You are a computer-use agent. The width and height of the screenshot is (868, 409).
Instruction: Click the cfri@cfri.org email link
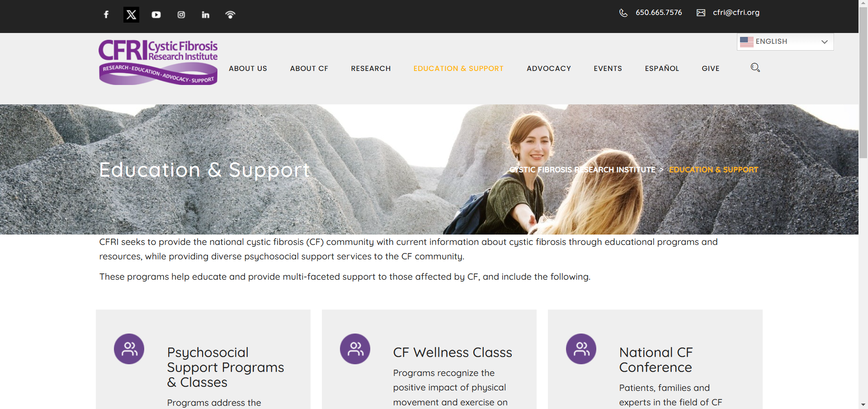click(736, 13)
